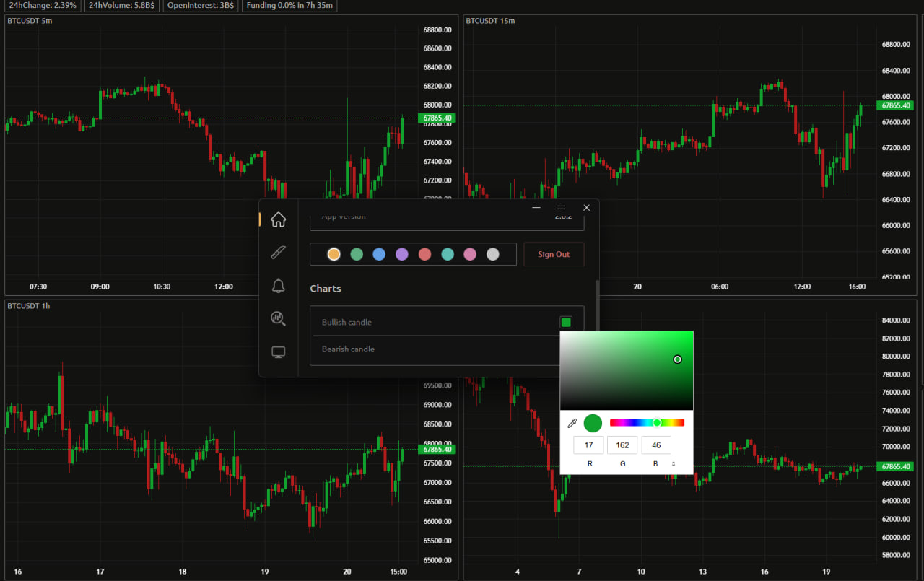Image resolution: width=924 pixels, height=581 pixels.
Task: Activate the eyedropper color picker tool
Action: pyautogui.click(x=572, y=423)
